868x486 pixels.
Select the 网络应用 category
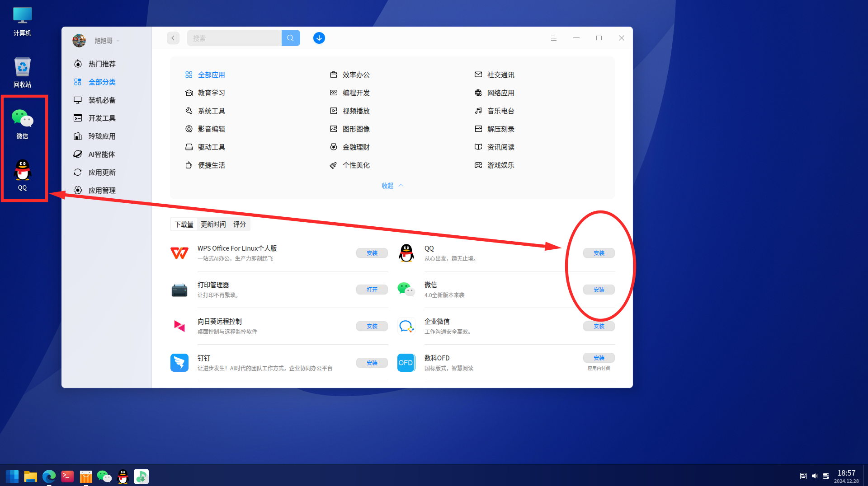tap(495, 93)
